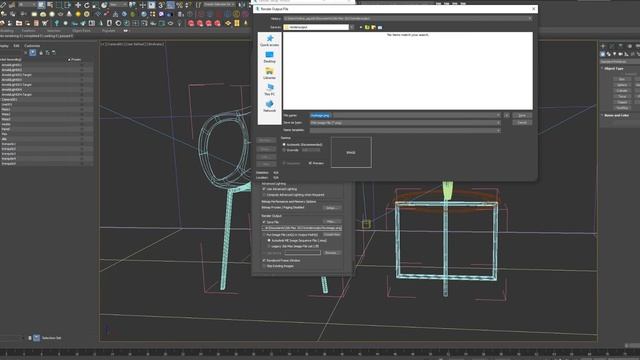Open the Create Selection Set dropdown
The width and height of the screenshot is (640, 360).
coord(219,5)
